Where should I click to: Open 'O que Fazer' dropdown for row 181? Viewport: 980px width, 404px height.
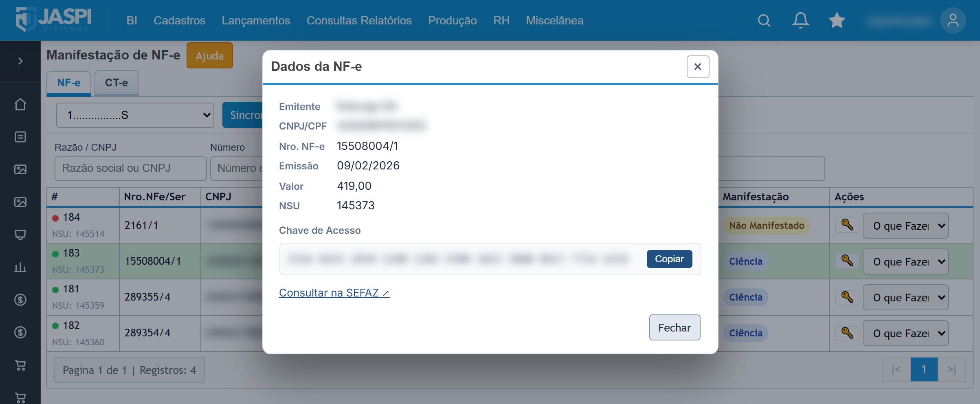click(x=905, y=297)
